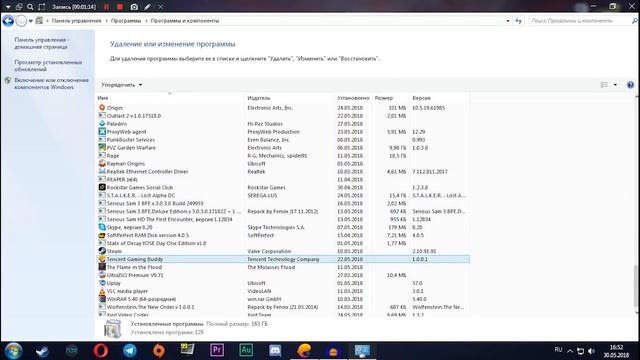Select VLC media player entry
Viewport: 640px width, 360px height.
click(283, 291)
